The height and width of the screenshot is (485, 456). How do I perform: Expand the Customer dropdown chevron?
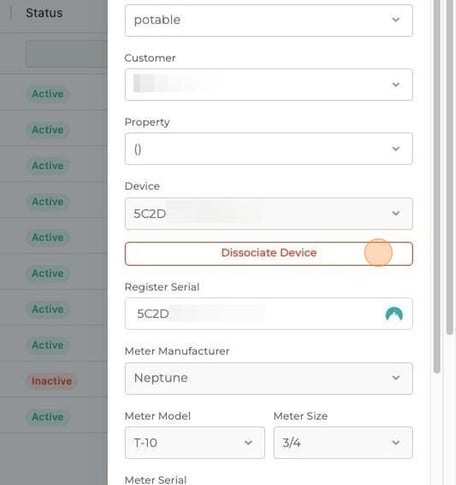click(x=396, y=84)
